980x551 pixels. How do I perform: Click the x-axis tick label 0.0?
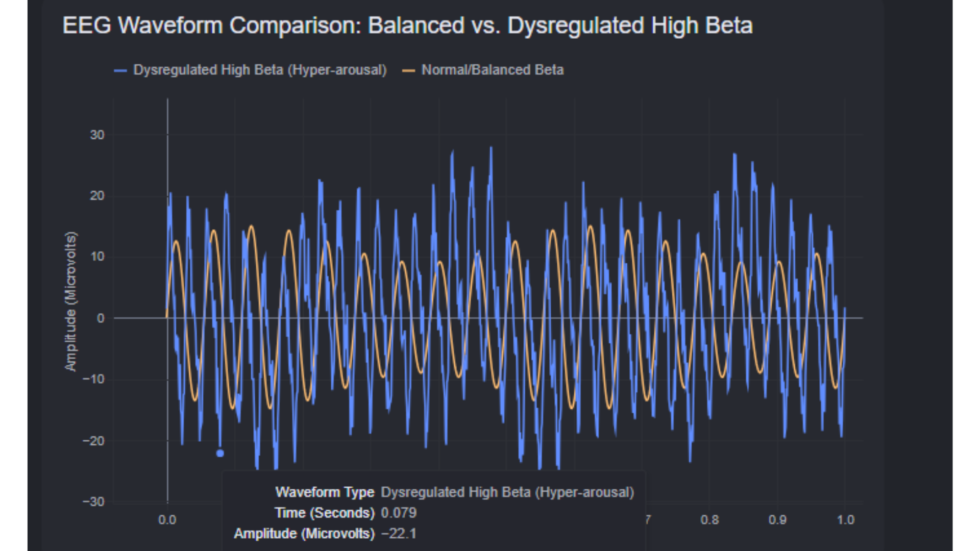pos(167,520)
